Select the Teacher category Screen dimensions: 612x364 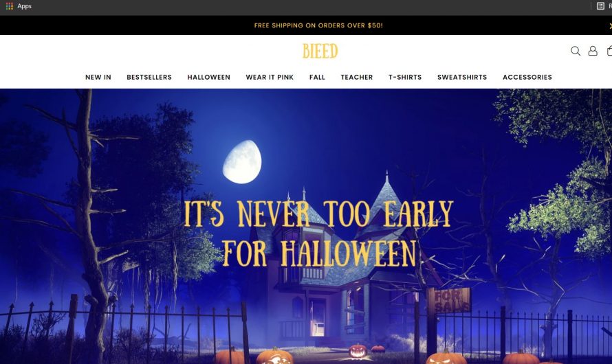[357, 77]
